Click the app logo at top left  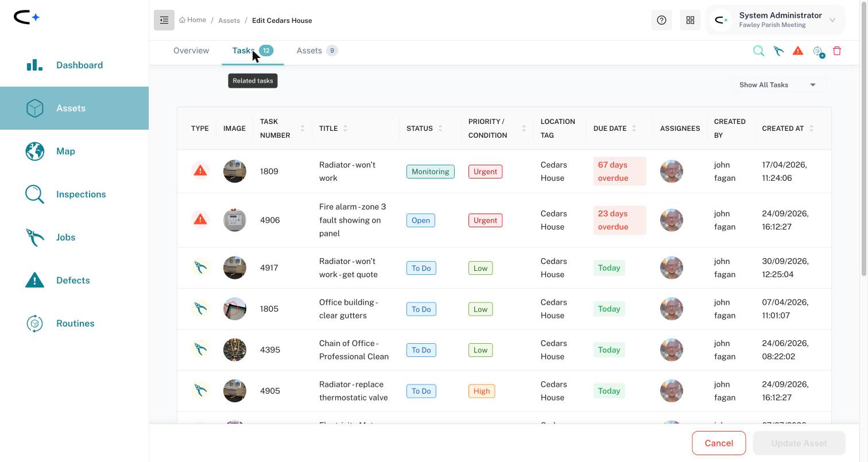[26, 17]
